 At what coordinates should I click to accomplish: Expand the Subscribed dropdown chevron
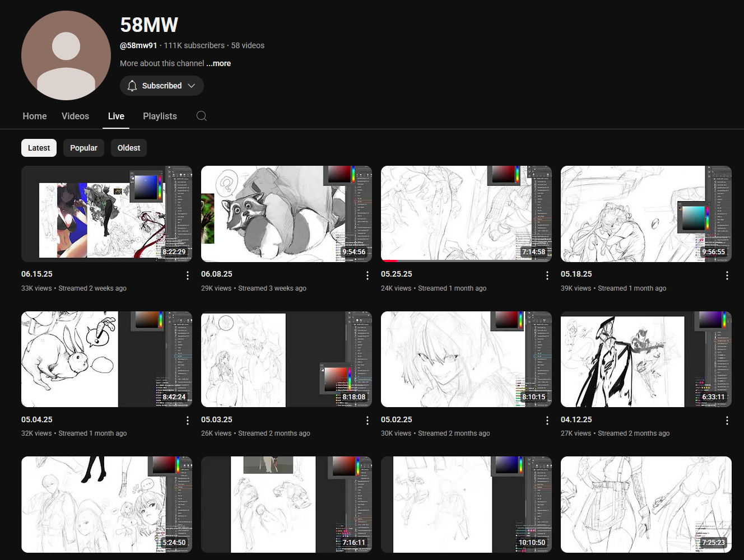(x=192, y=86)
